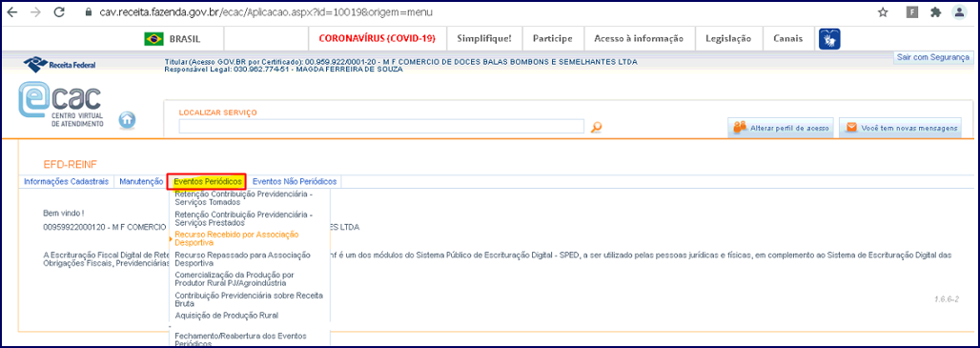The height and width of the screenshot is (348, 980).
Task: Click the Brazil flag icon
Action: pos(153,39)
